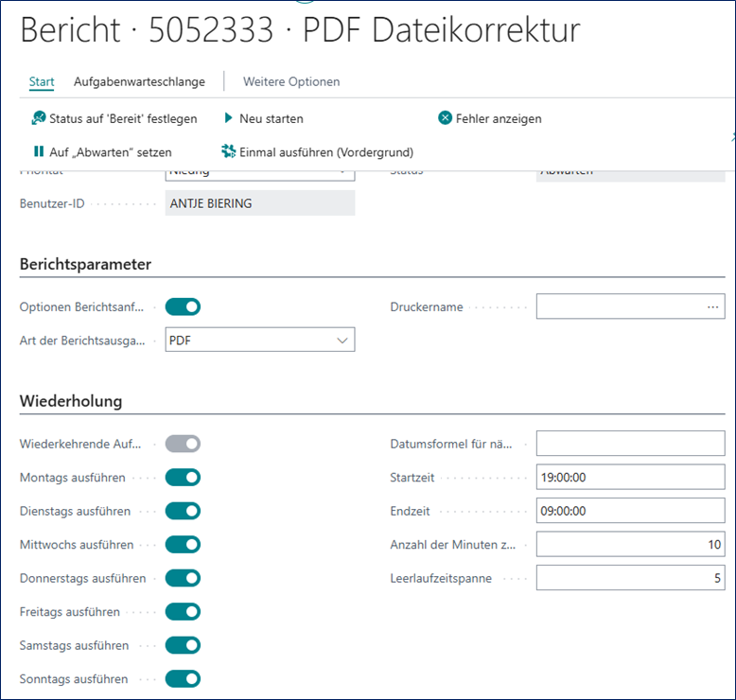The width and height of the screenshot is (736, 700).
Task: Disable Dienstags ausführen switch
Action: tap(183, 511)
